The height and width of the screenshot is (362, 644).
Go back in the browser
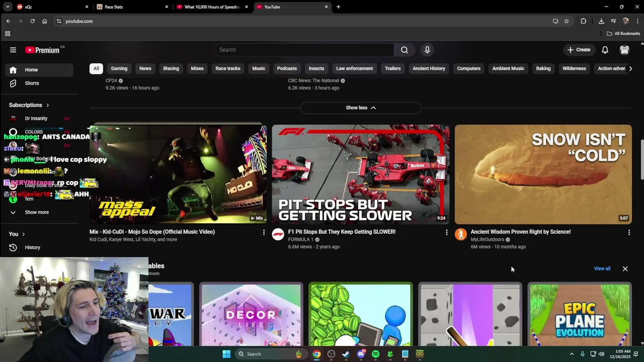pyautogui.click(x=8, y=21)
